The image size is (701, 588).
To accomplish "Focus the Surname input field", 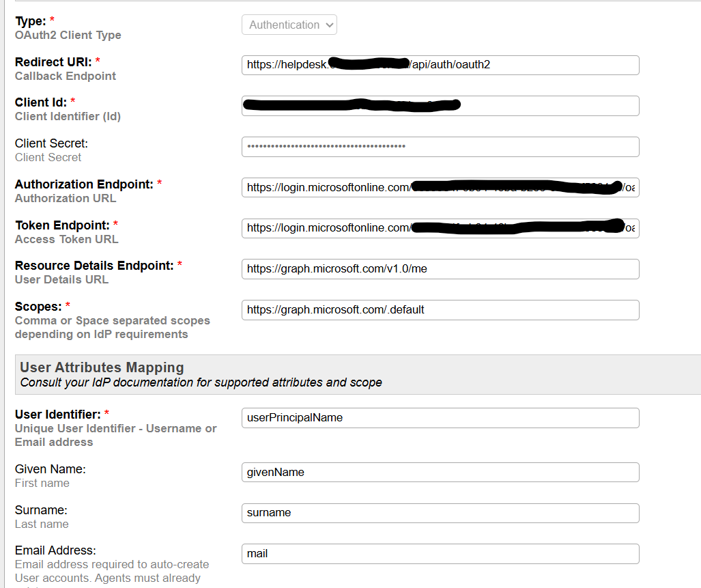I will (x=440, y=513).
